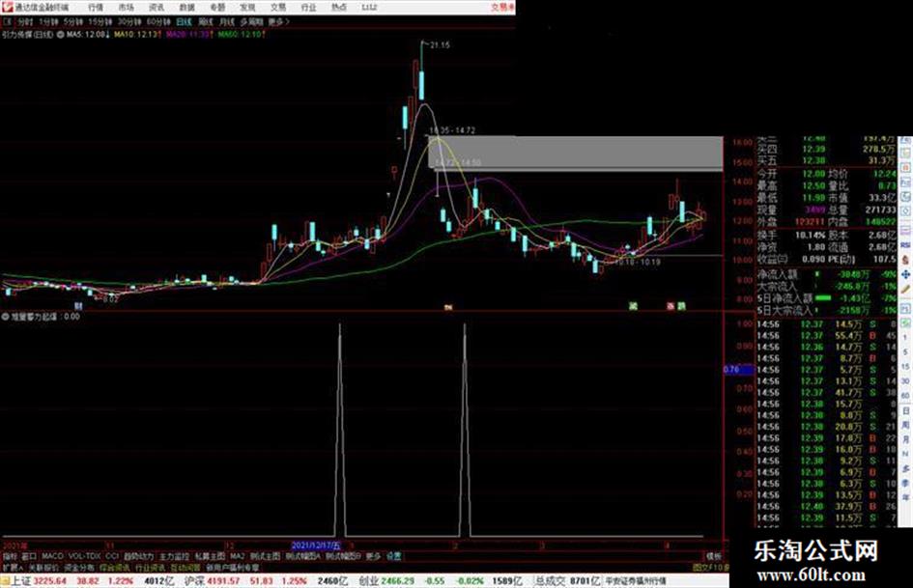The image size is (913, 588).
Task: Click the 通达信 application logo icon
Action: [x=7, y=7]
